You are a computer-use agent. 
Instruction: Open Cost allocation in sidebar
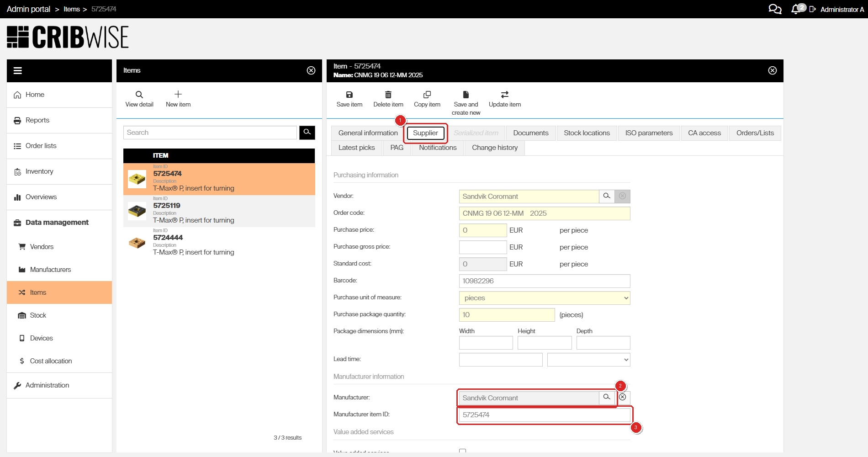click(x=59, y=361)
